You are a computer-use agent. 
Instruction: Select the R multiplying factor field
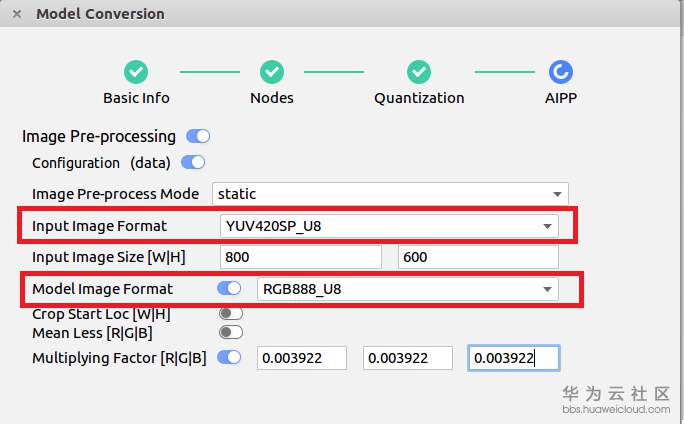point(303,358)
